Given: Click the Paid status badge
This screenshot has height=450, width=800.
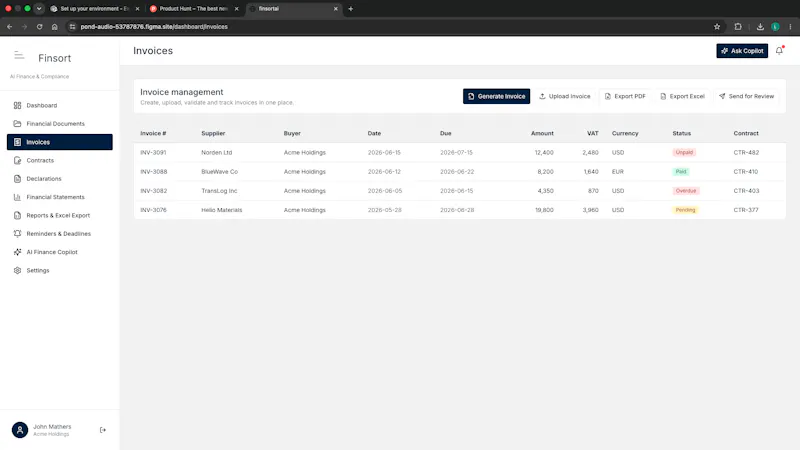Looking at the screenshot, I should point(681,172).
